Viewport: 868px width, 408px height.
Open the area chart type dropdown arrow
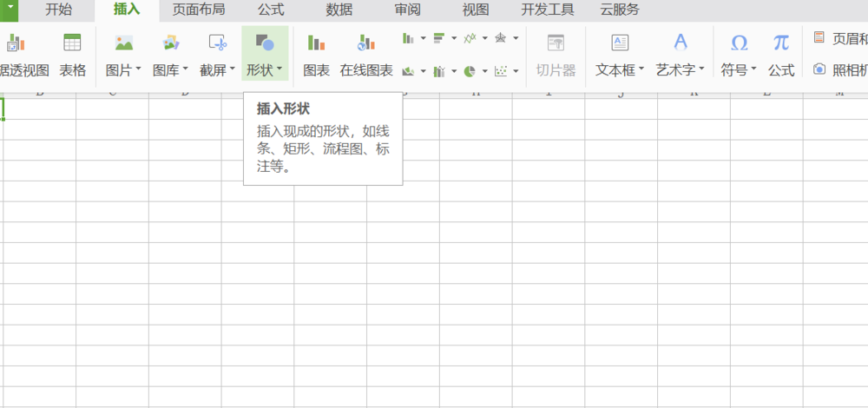[x=424, y=71]
